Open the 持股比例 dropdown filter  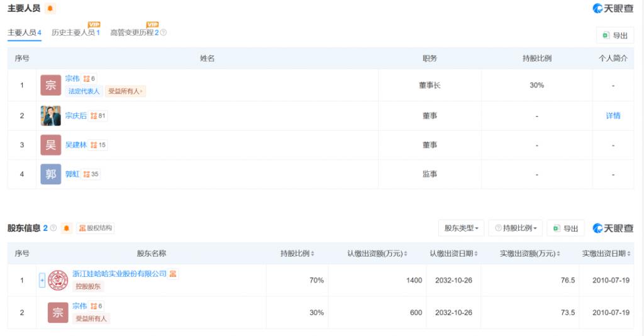coord(514,228)
